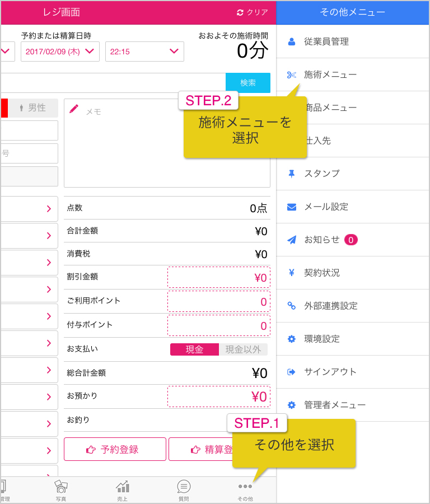Open the その他 tab in bottom bar
The height and width of the screenshot is (504, 430).
[245, 491]
